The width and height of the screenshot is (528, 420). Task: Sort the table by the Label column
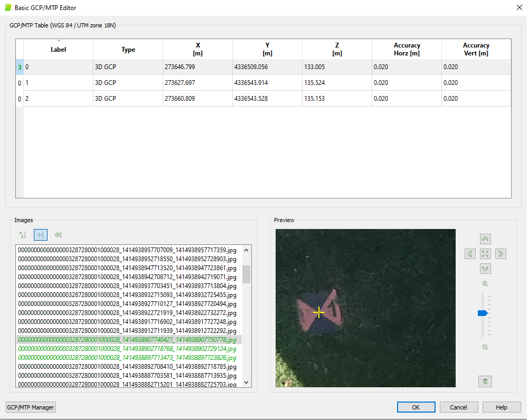pos(58,49)
